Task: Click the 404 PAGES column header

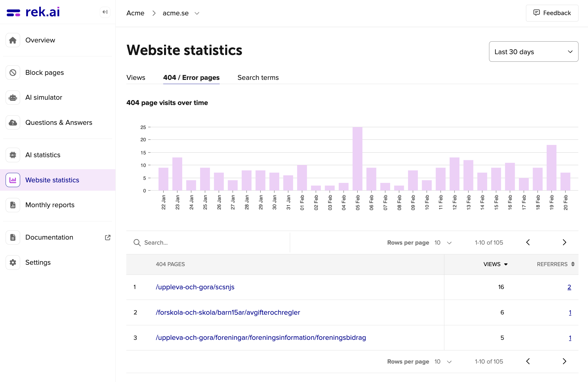Action: click(170, 264)
